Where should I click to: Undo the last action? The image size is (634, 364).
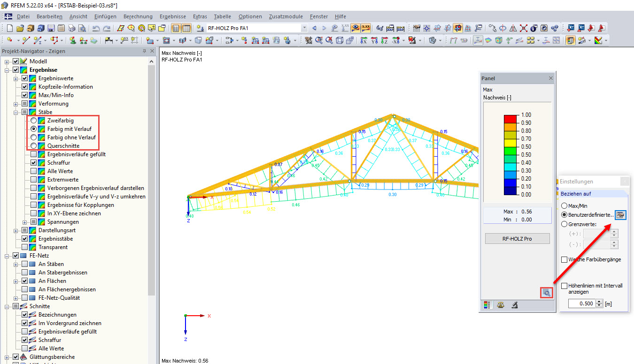point(96,28)
